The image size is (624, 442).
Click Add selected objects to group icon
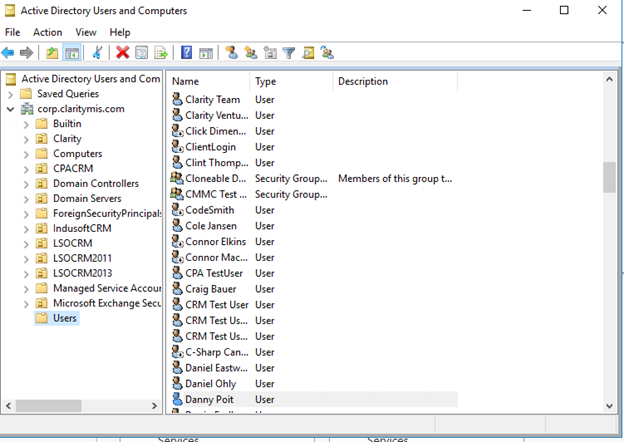[x=327, y=53]
